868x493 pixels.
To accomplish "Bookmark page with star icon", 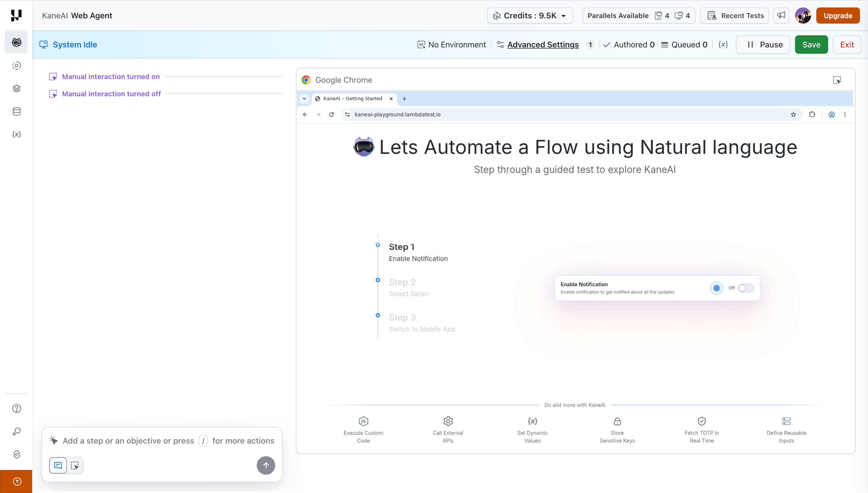I will pos(793,114).
